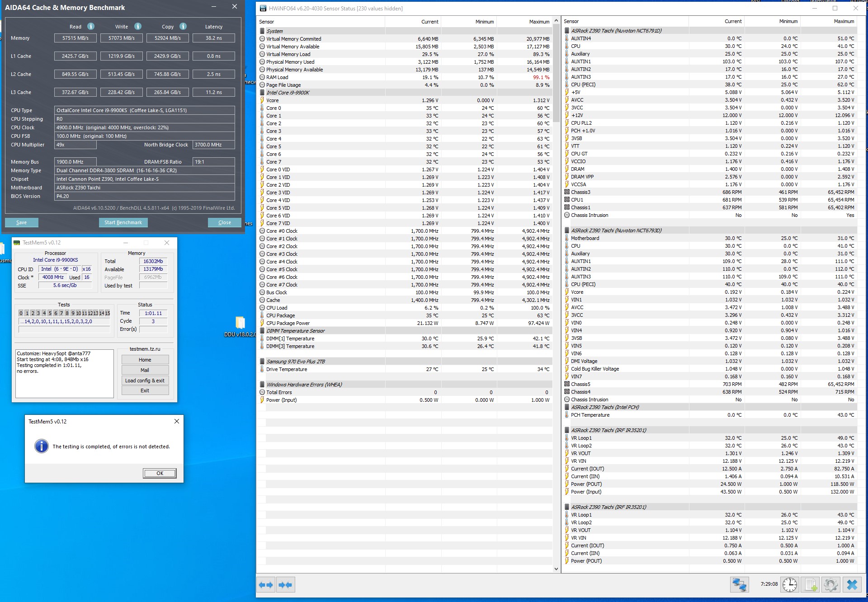Select DIMM Temperature Sensor group header
The height and width of the screenshot is (602, 868).
[295, 331]
